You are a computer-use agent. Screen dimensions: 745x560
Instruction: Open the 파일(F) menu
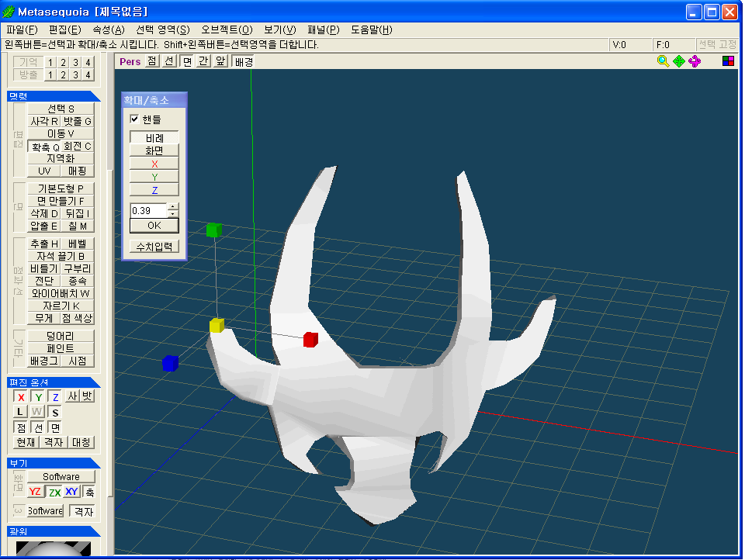tap(21, 29)
